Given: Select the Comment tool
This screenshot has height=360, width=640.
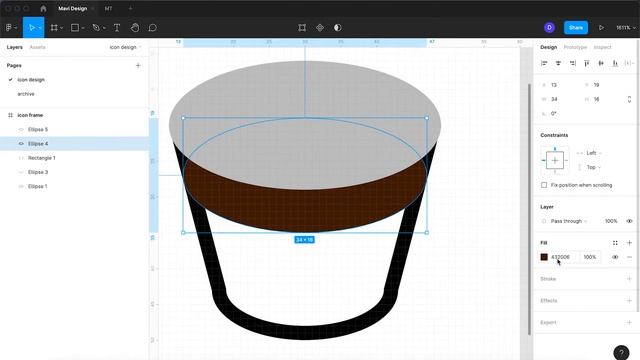Looking at the screenshot, I should (x=153, y=28).
